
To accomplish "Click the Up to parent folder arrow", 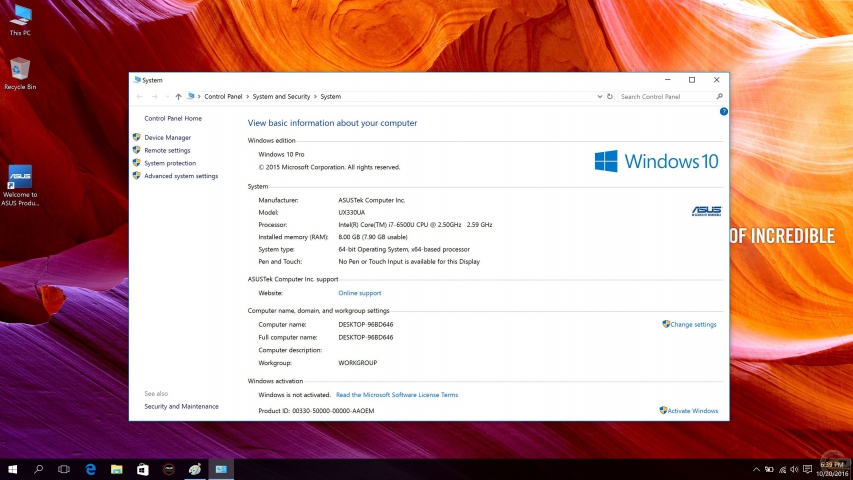I will pos(178,96).
